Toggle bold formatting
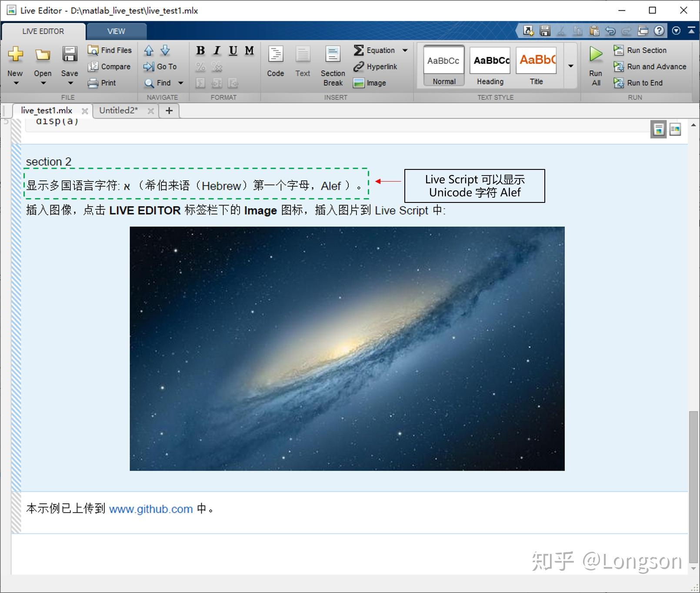700x593 pixels. click(200, 50)
